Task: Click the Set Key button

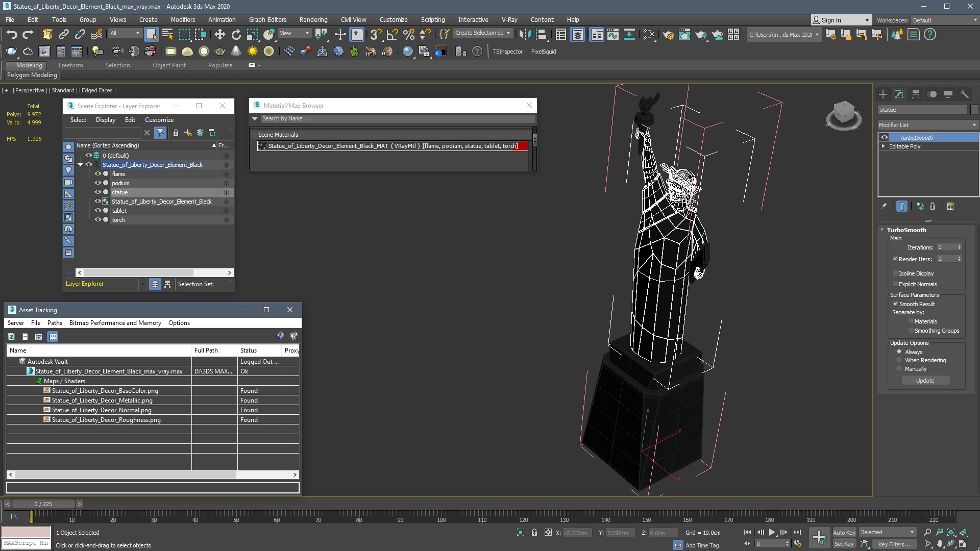Action: tap(844, 544)
